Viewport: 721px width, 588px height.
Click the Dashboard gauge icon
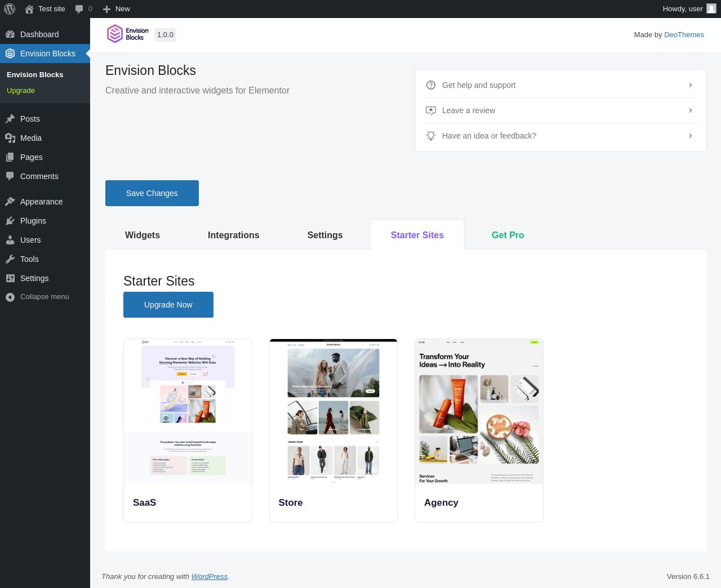(x=10, y=34)
